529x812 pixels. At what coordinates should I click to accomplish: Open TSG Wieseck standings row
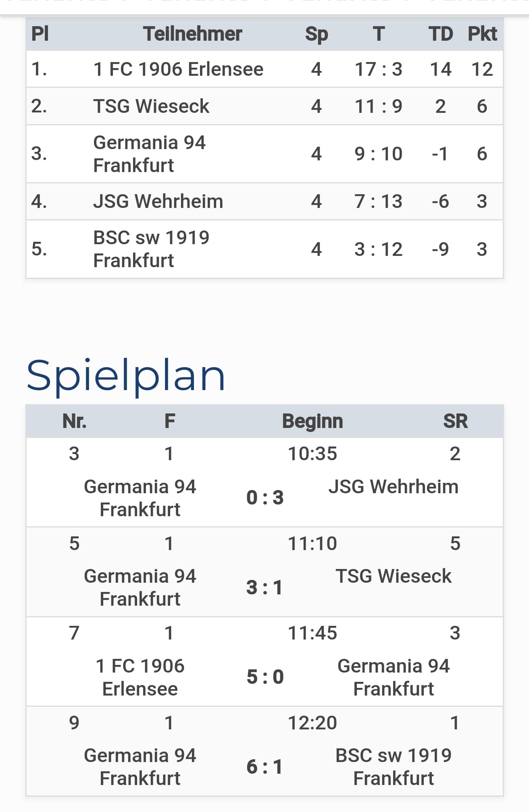pos(264,106)
